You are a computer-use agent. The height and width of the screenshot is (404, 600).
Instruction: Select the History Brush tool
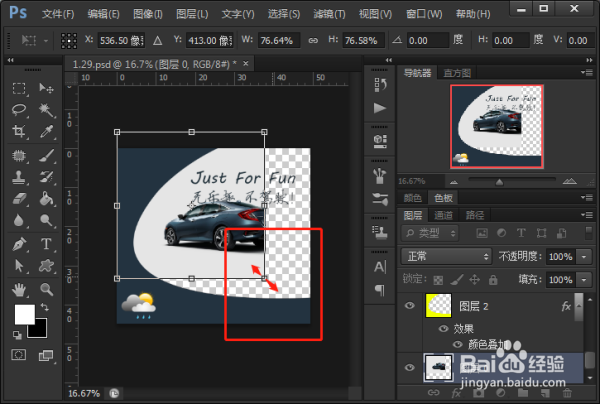click(46, 177)
